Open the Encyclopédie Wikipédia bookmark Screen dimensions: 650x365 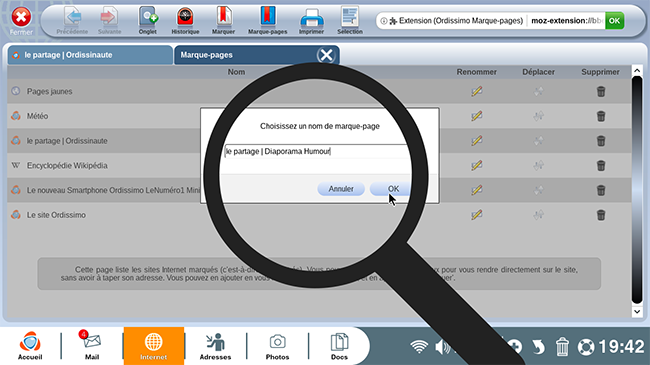tap(67, 165)
